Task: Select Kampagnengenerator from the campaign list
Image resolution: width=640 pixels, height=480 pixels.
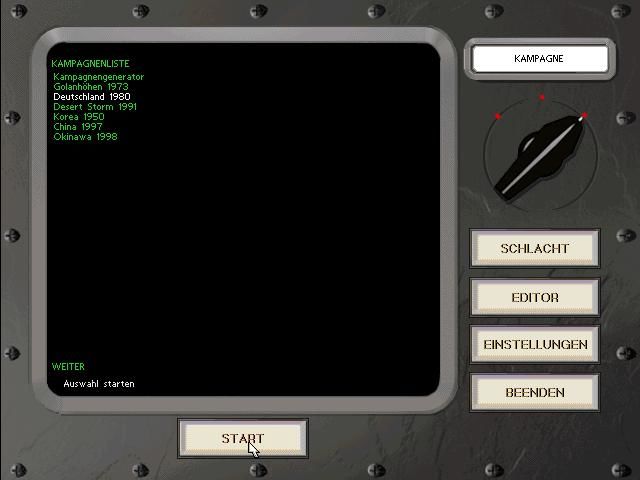Action: 99,77
